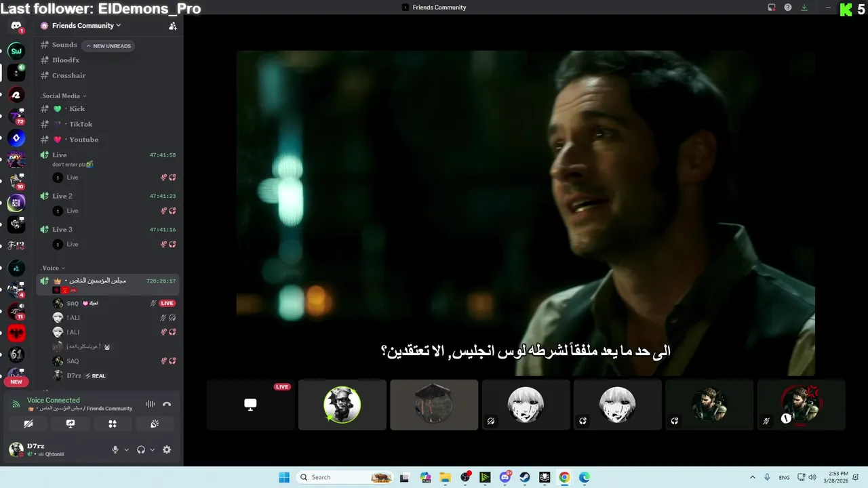The height and width of the screenshot is (488, 868).
Task: Click the ENG language indicator
Action: 784,477
